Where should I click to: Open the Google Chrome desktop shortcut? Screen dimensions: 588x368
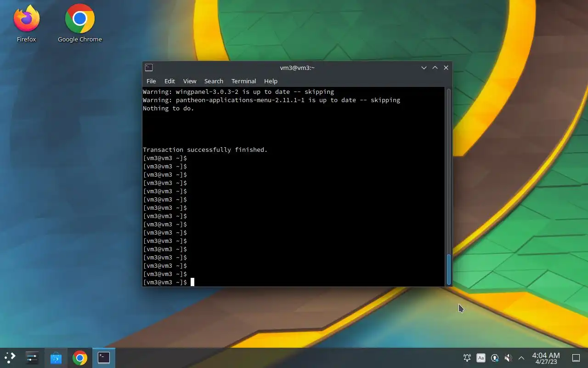pos(80,23)
